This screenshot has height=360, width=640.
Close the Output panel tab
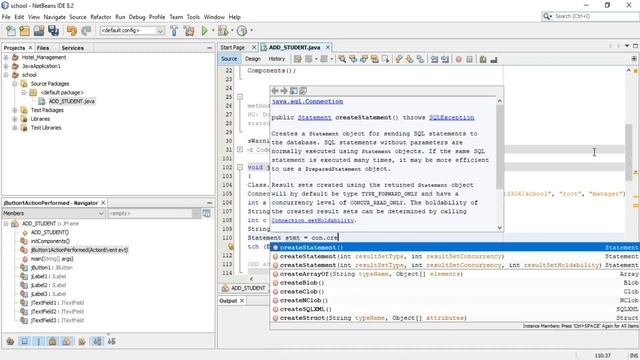pos(242,301)
